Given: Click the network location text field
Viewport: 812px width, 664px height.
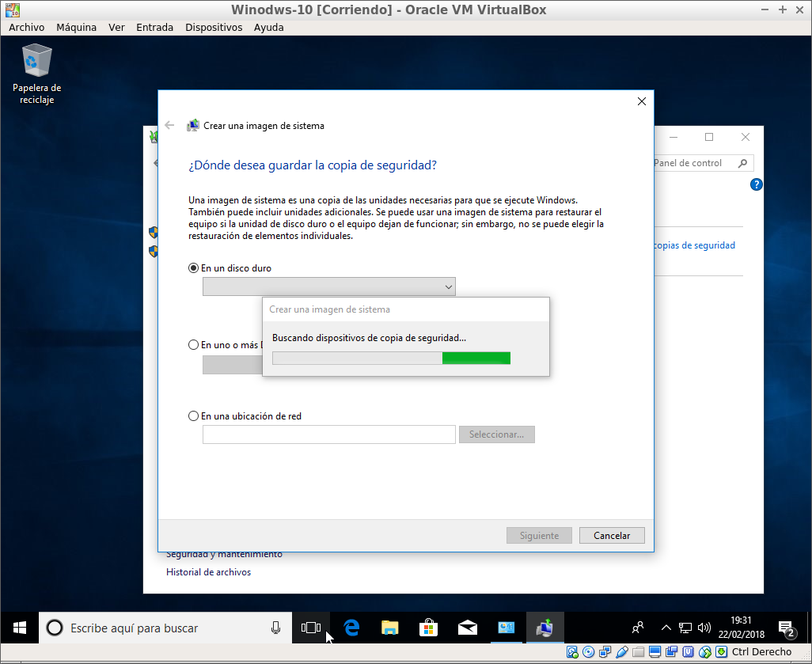Looking at the screenshot, I should pos(328,434).
